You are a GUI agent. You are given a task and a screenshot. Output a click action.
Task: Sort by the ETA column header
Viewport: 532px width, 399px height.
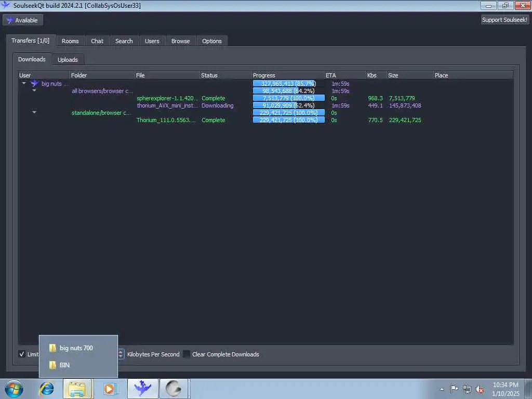click(x=345, y=75)
